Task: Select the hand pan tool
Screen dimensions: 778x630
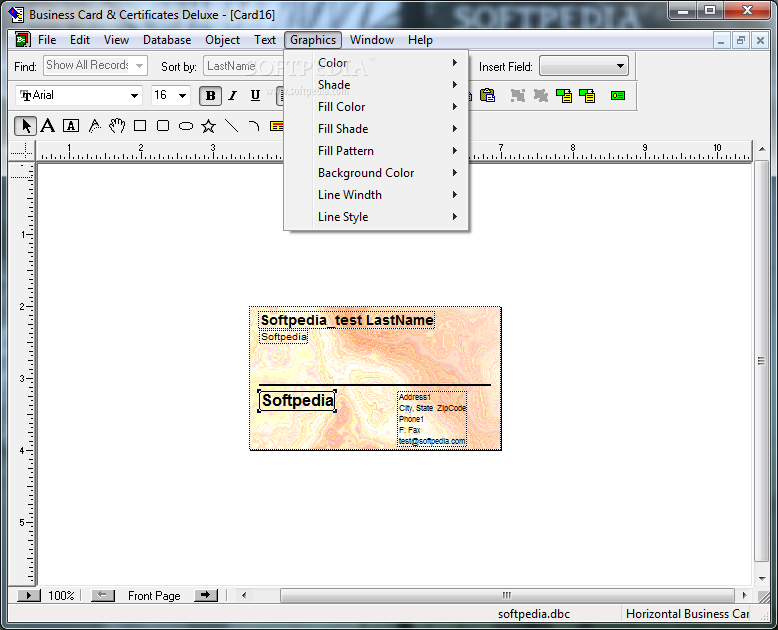Action: [x=117, y=126]
